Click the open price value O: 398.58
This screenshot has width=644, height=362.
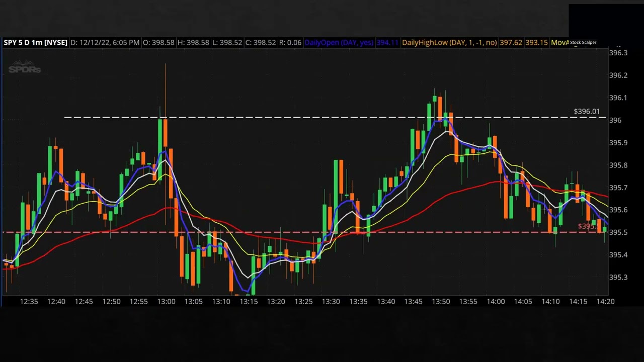158,43
